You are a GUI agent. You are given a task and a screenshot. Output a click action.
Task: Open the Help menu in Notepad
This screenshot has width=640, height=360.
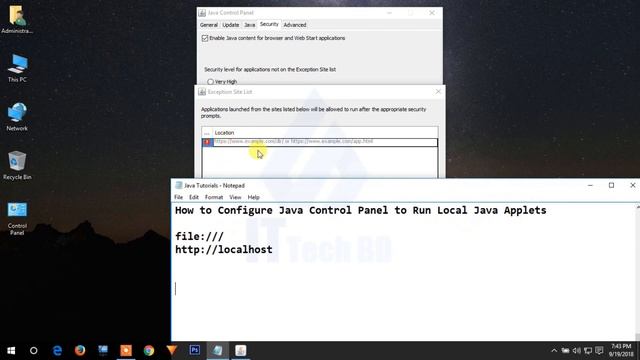pyautogui.click(x=253, y=197)
